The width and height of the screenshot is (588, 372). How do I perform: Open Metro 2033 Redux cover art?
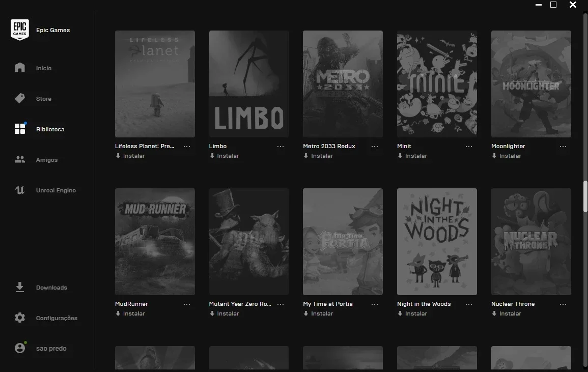tap(343, 83)
